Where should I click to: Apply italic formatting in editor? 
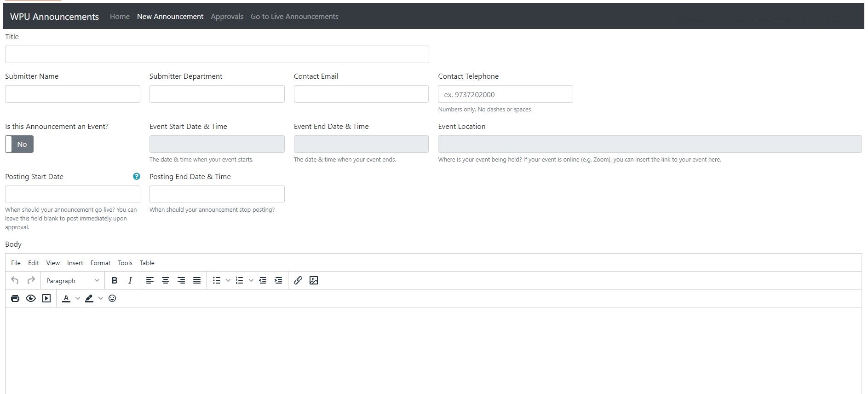130,280
